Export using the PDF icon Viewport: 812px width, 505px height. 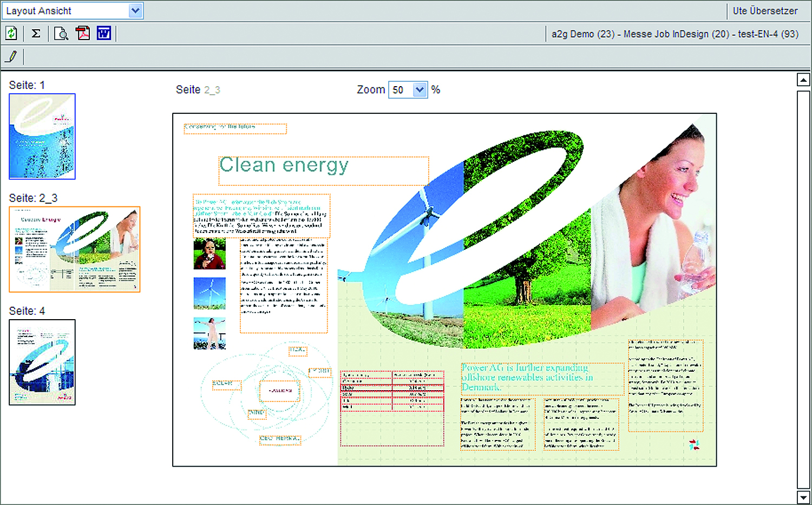83,34
